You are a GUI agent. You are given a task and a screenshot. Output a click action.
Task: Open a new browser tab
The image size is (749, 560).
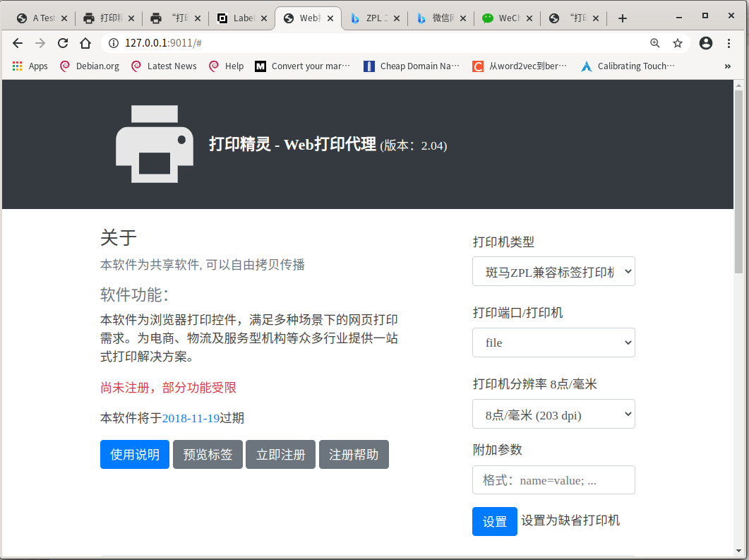click(x=622, y=18)
